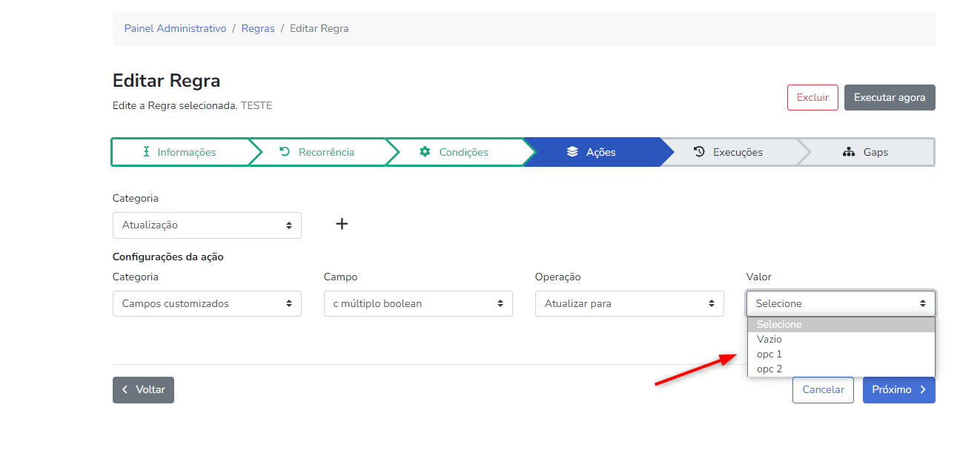Open the 'Atualizar para' operation dropdown
The height and width of the screenshot is (462, 980).
click(x=629, y=304)
